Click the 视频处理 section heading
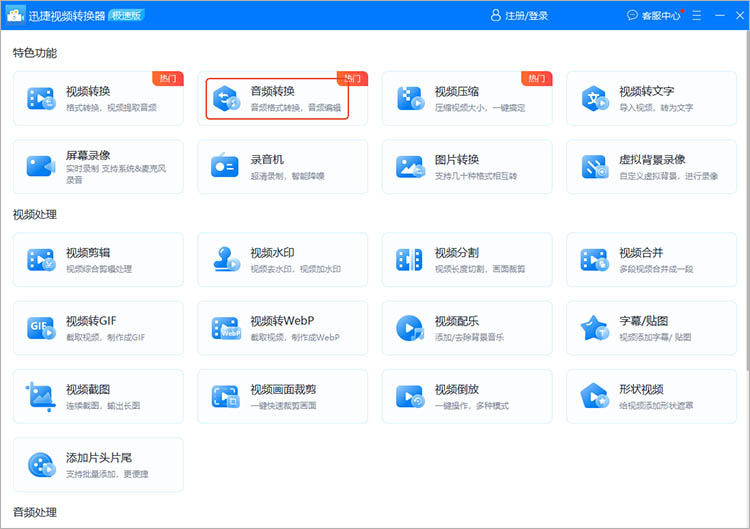Screen dimensions: 750x529 coord(34,215)
